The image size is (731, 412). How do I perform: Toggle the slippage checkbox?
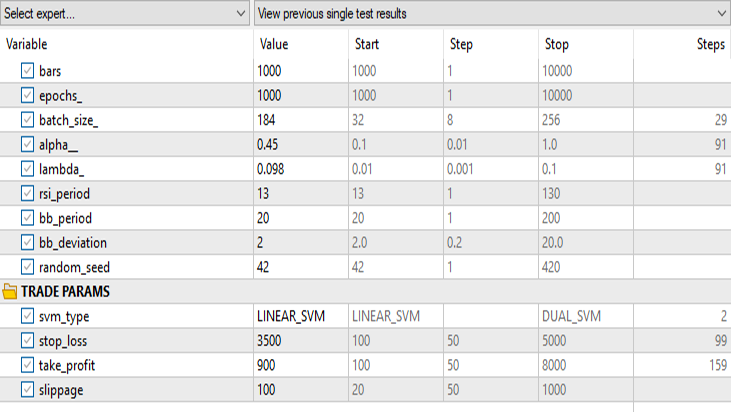click(28, 390)
